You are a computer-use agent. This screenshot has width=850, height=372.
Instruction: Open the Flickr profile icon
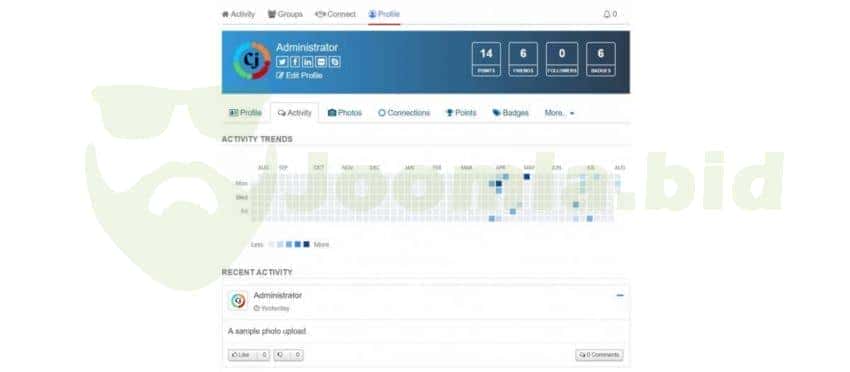(x=321, y=62)
